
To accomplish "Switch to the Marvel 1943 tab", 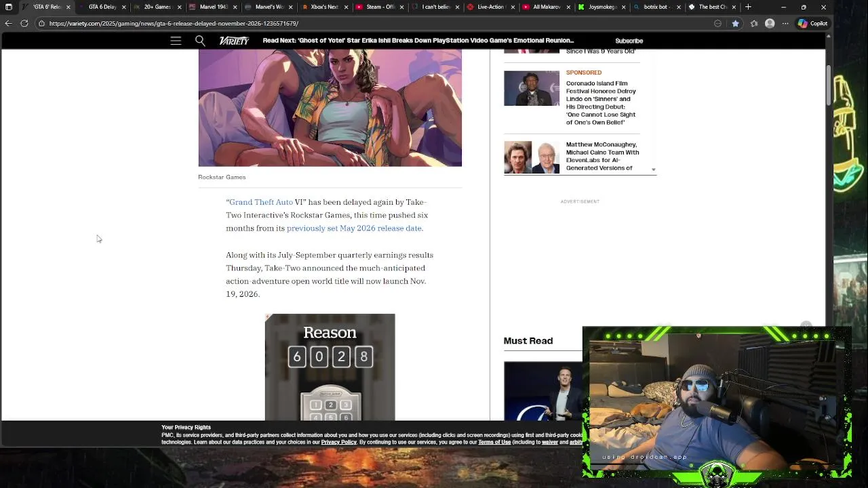I will click(x=213, y=7).
